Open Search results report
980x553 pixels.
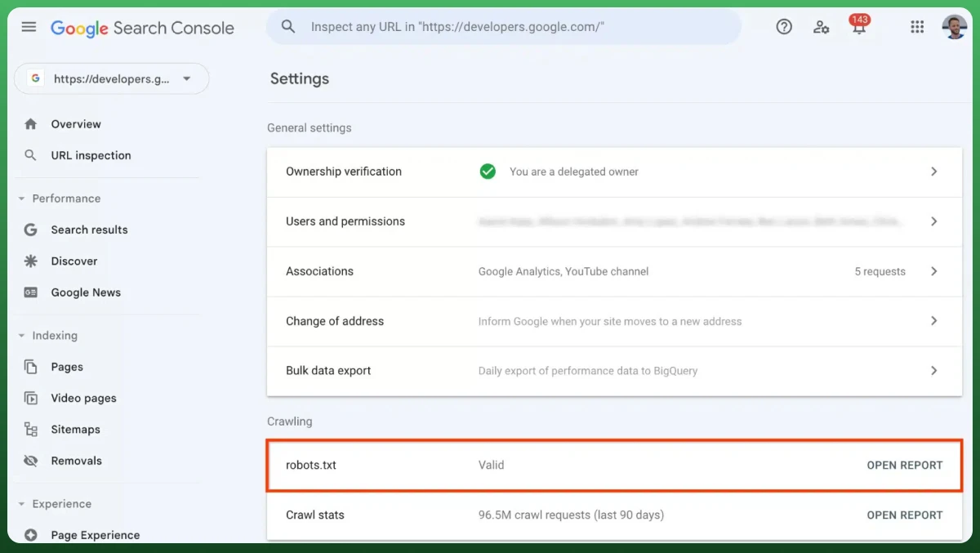(89, 230)
